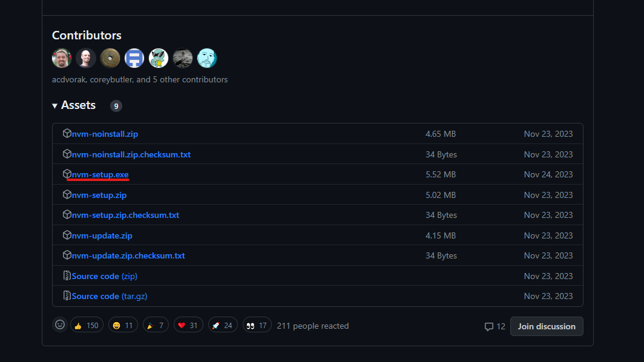Collapse the Assets section triangle
This screenshot has width=644, height=362.
pos(54,106)
